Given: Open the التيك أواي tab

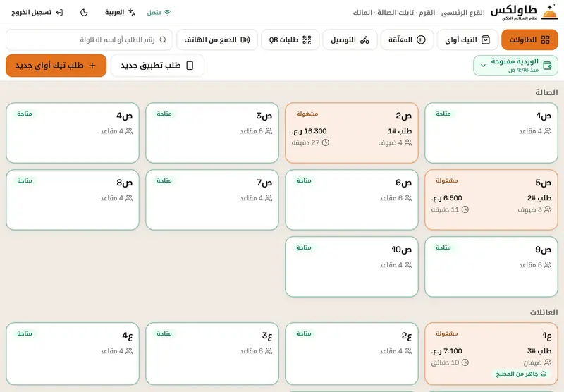Looking at the screenshot, I should [x=467, y=39].
